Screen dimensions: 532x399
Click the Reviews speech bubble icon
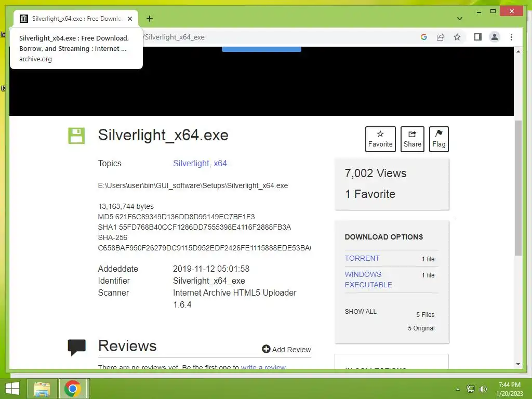pyautogui.click(x=77, y=348)
